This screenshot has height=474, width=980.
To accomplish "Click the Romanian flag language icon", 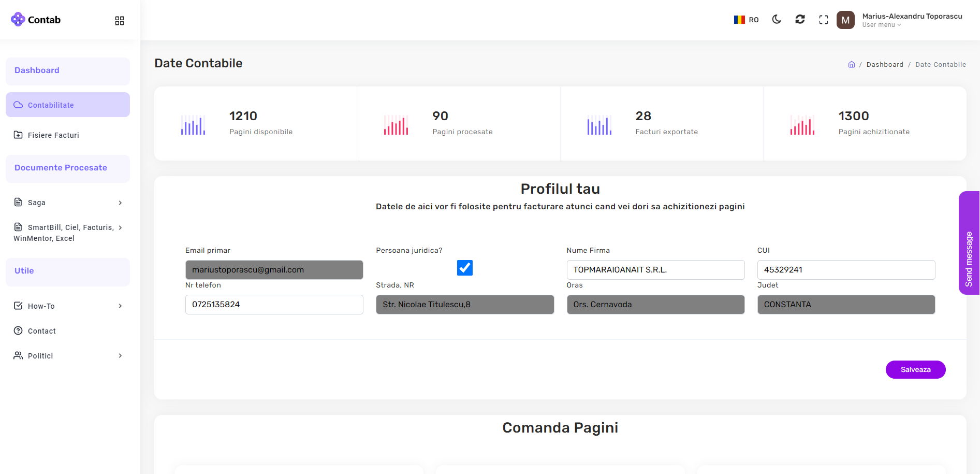I will (739, 20).
